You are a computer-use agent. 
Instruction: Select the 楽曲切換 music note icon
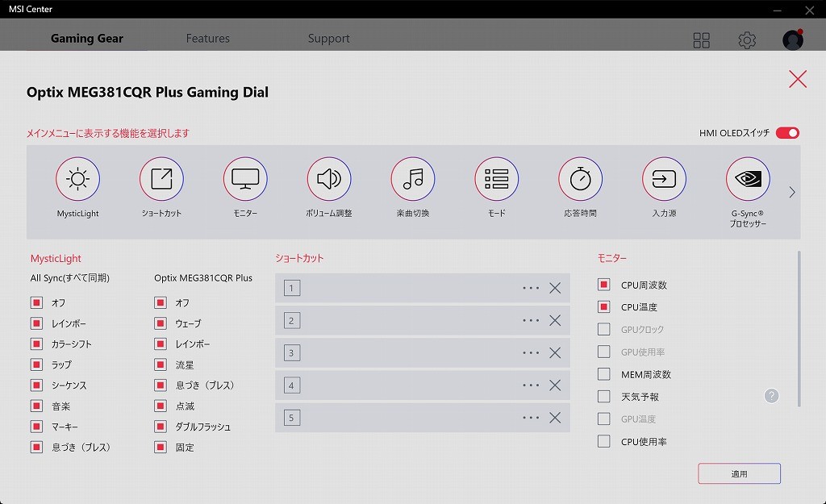click(x=413, y=179)
